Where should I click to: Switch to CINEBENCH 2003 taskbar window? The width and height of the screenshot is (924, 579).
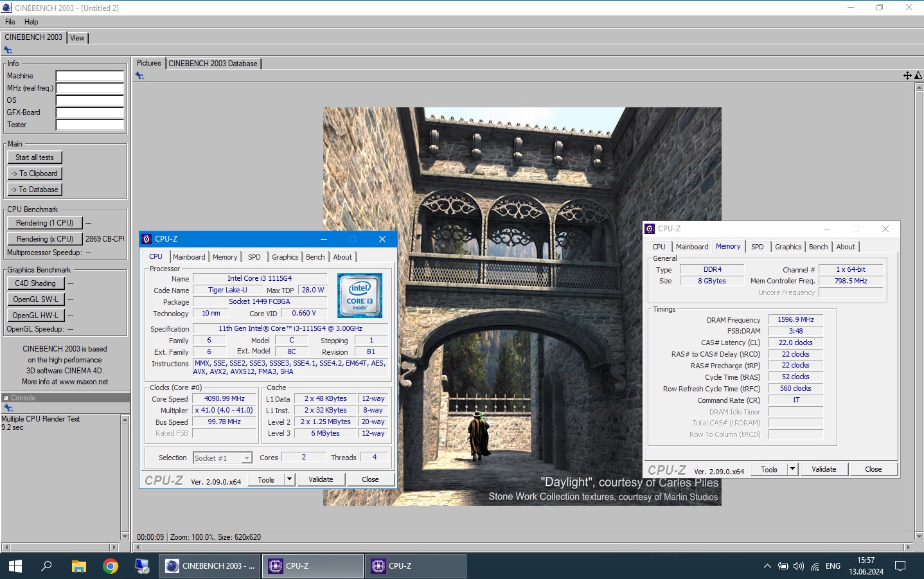pos(209,566)
